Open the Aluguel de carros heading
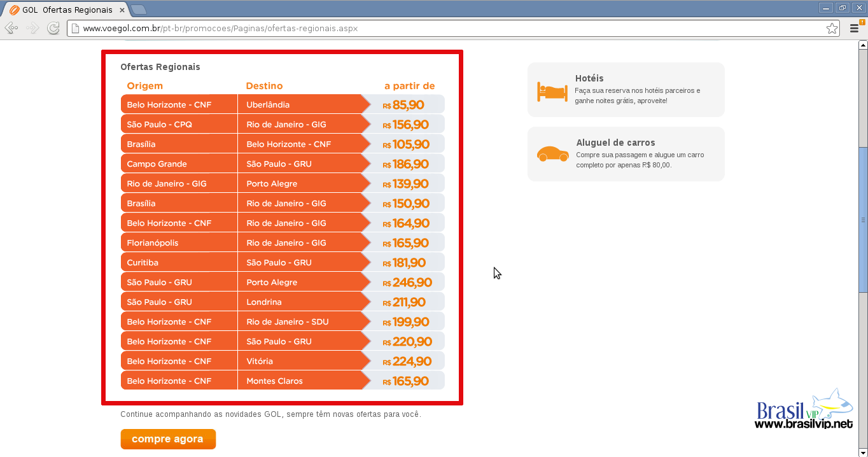Image resolution: width=868 pixels, height=457 pixels. click(x=615, y=143)
